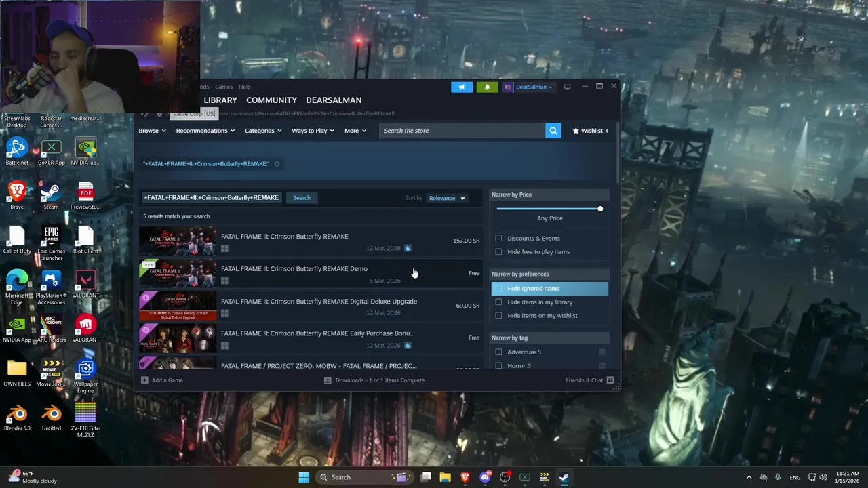Image resolution: width=868 pixels, height=488 pixels.
Task: Select the Steam desktop shortcut
Action: (x=51, y=196)
